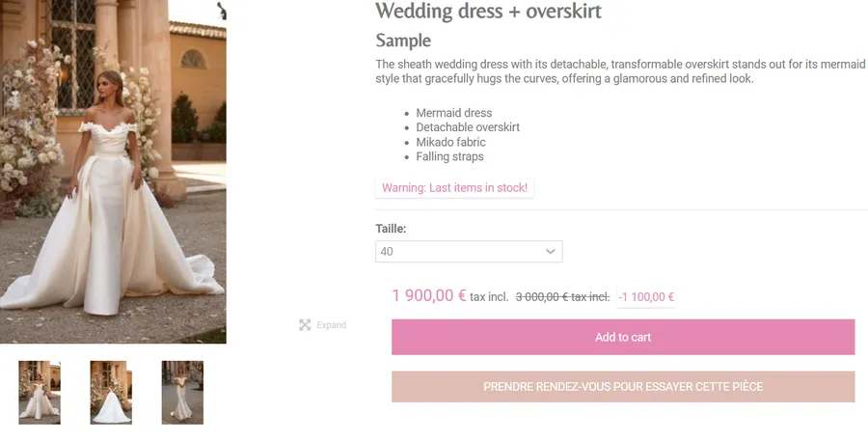Click the Prendre rendez-vous pour essayer button

click(623, 387)
